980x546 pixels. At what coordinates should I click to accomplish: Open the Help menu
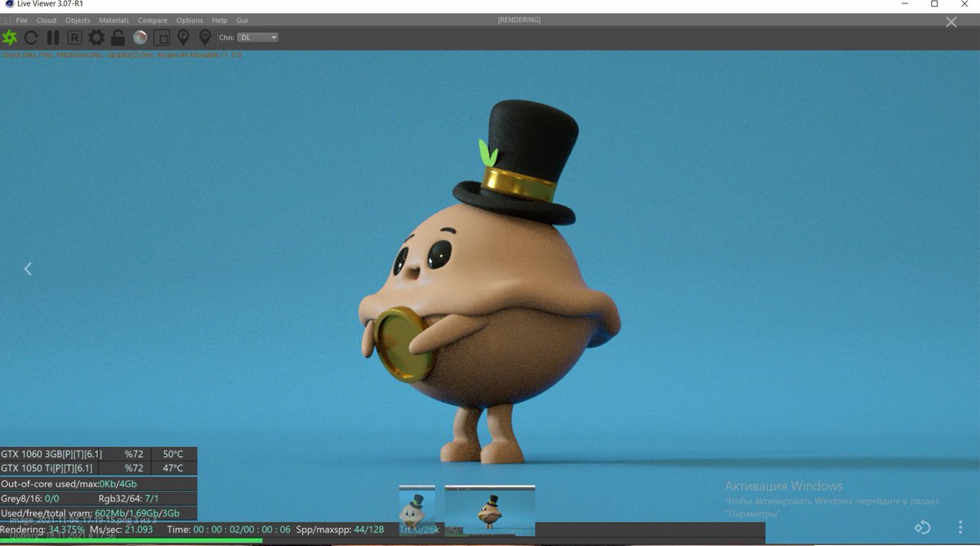220,20
